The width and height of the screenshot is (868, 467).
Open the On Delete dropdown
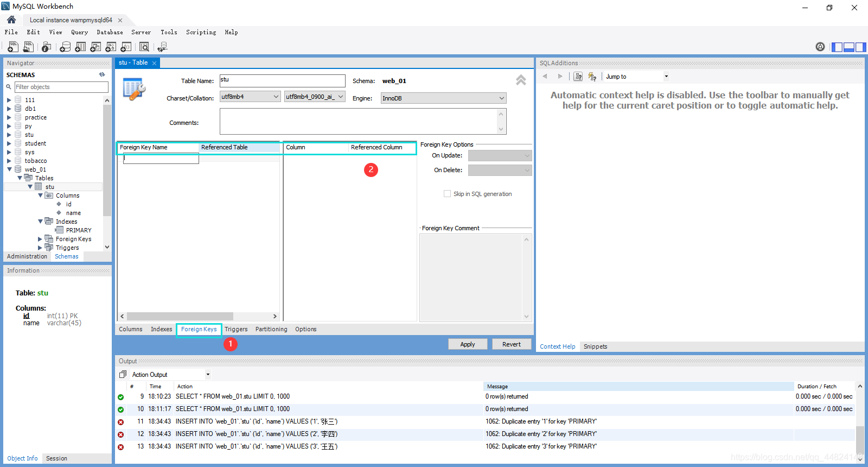tap(500, 170)
